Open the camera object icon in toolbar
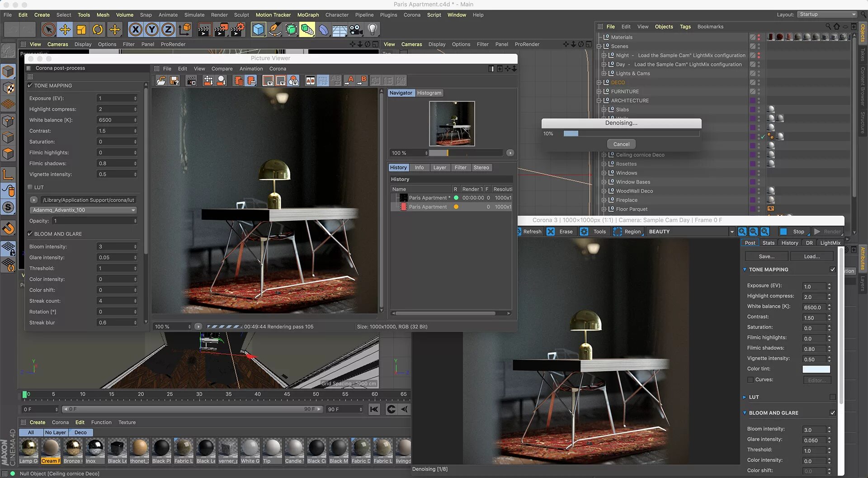The image size is (868, 478). point(356,30)
